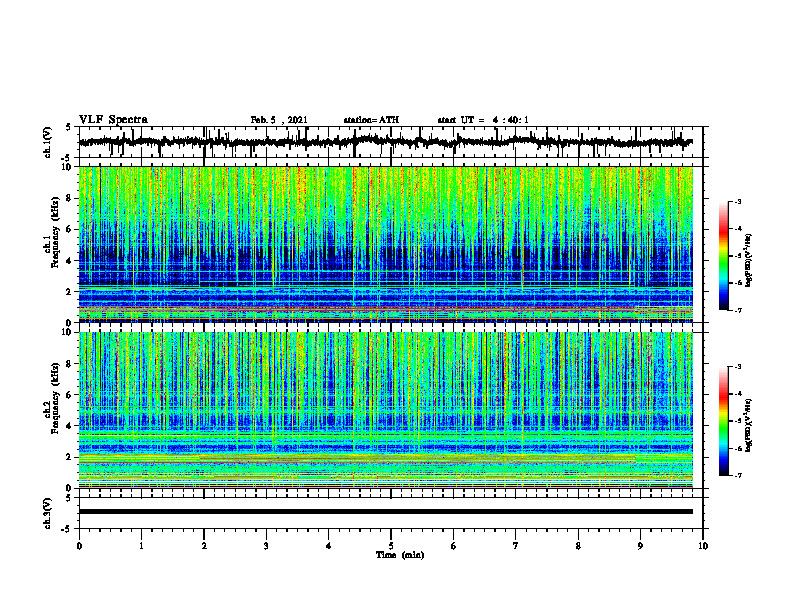Click the ch.2 spectrogram color scale bar

(x=724, y=421)
